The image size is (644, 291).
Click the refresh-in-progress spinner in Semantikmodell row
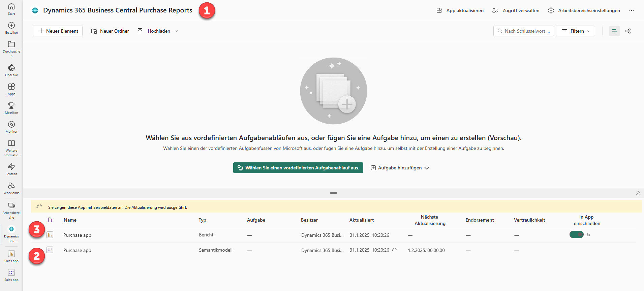pyautogui.click(x=394, y=250)
